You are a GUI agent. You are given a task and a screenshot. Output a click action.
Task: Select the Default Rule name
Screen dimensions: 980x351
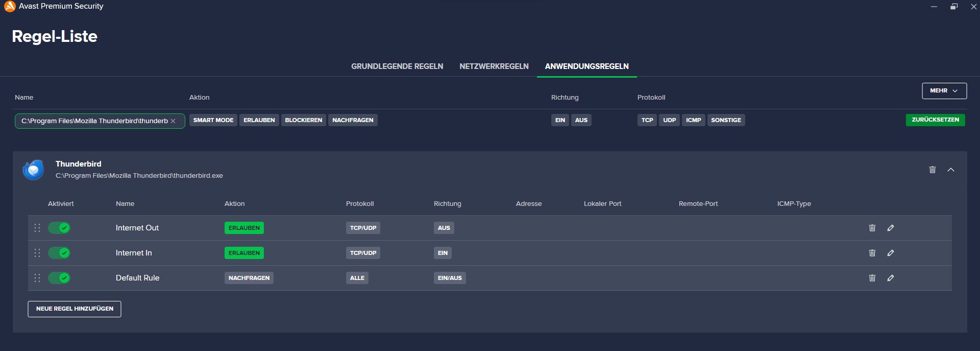point(138,278)
